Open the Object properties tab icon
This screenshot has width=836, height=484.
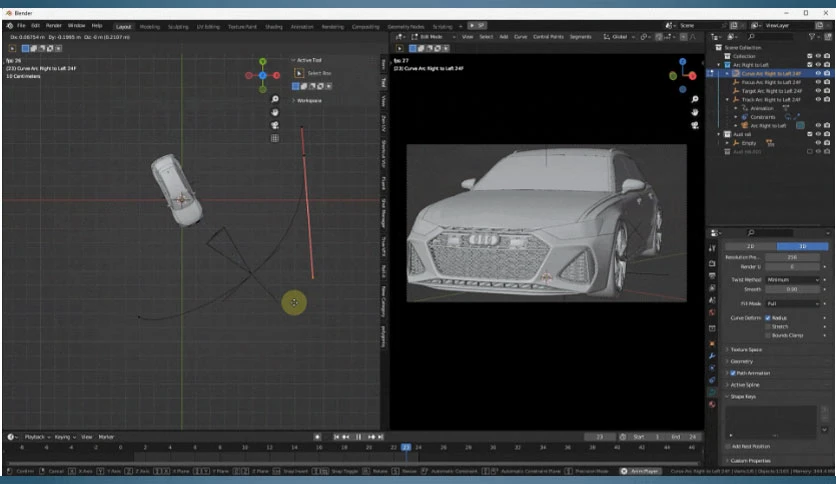pos(712,344)
